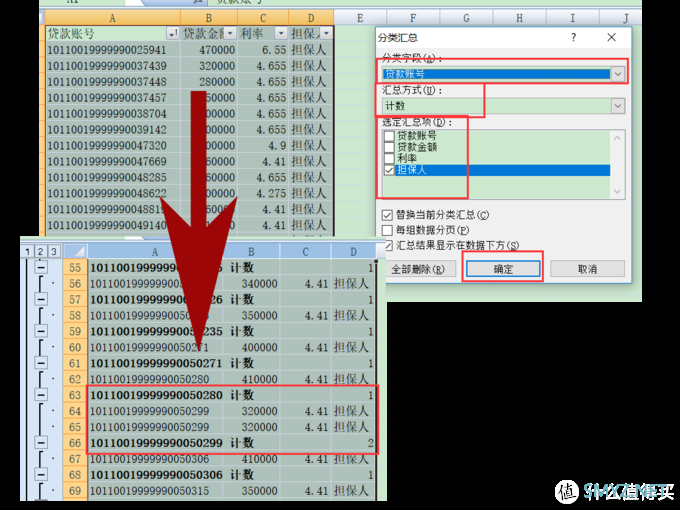Click the 4.9 rate cell
Screen dimensions: 680x510
263,146
